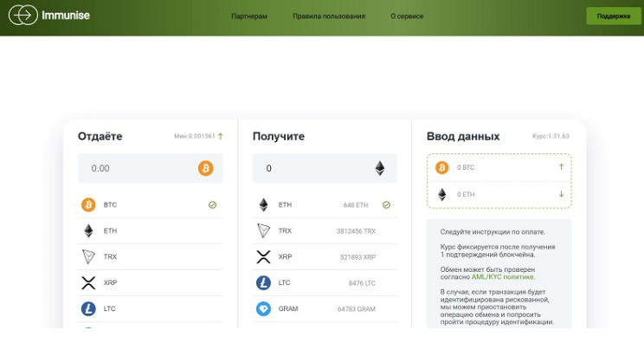Viewport: 644px width, 343px height.
Task: Click Bitcoin icon in Ввод данных summary
Action: tap(442, 167)
